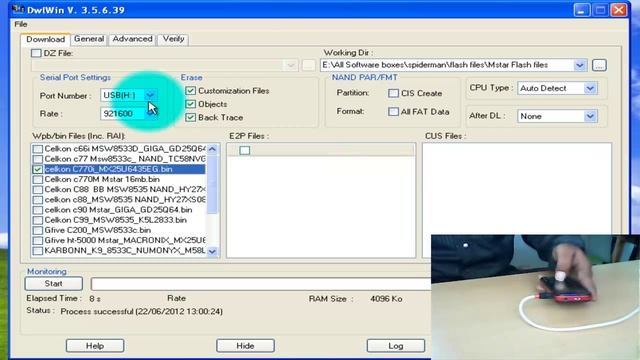
Task: Click the file list scroll up arrow
Action: click(212, 149)
